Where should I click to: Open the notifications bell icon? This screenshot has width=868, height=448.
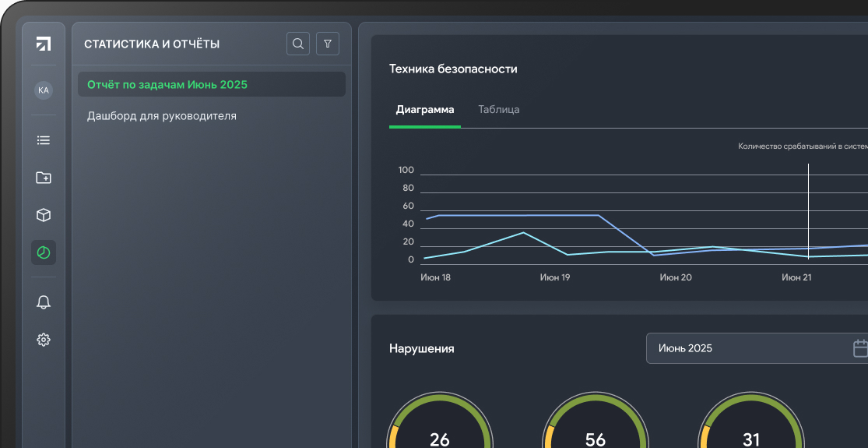(x=44, y=302)
